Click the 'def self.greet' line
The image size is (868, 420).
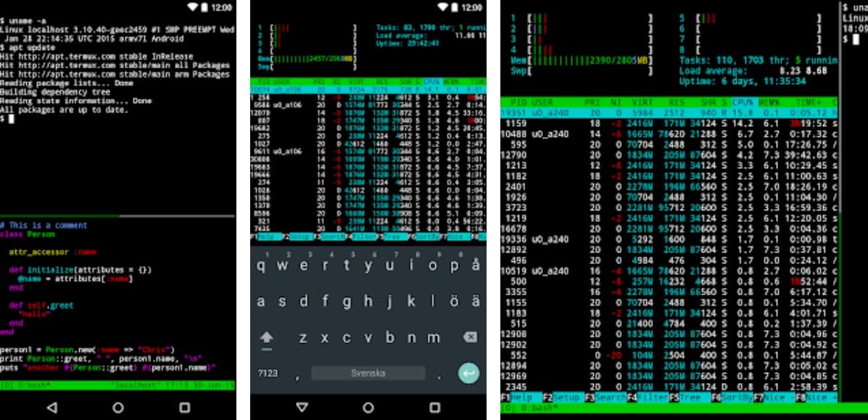pyautogui.click(x=41, y=305)
